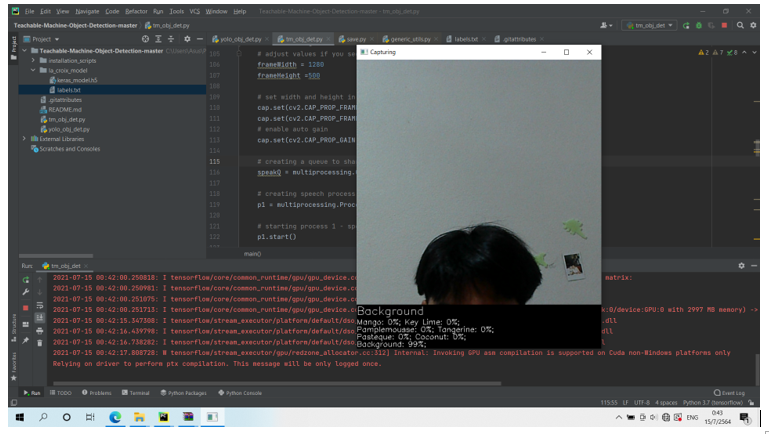The width and height of the screenshot is (769, 434).
Task: Click Windows Start button on taskbar
Action: click(x=20, y=417)
